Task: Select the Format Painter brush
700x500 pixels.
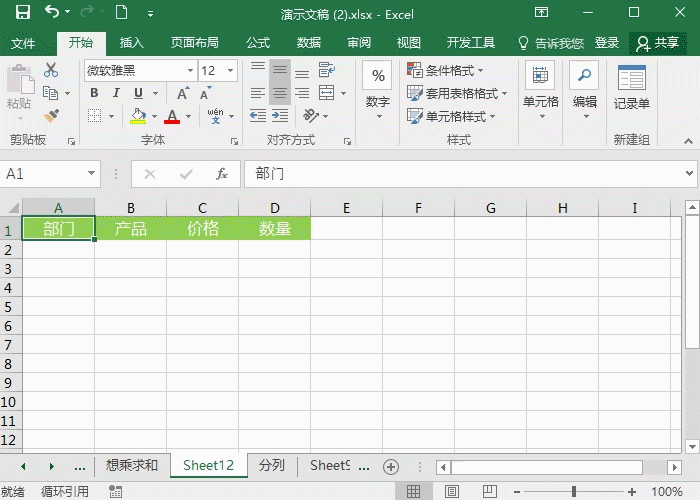Action: (x=51, y=116)
